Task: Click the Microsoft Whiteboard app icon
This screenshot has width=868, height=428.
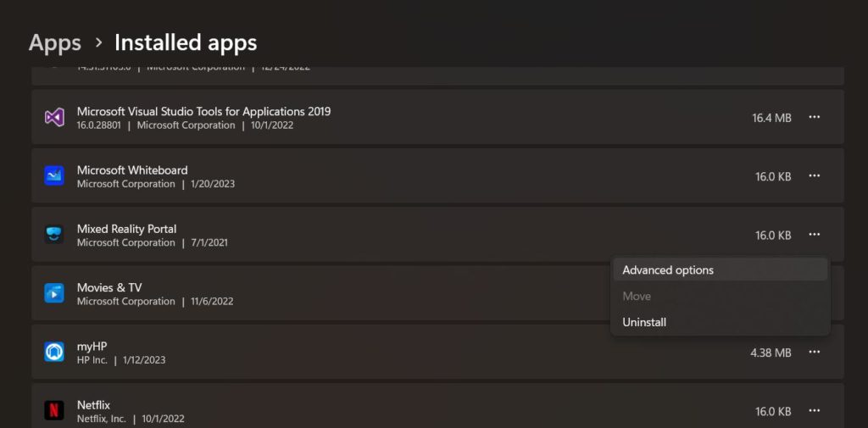Action: tap(54, 176)
